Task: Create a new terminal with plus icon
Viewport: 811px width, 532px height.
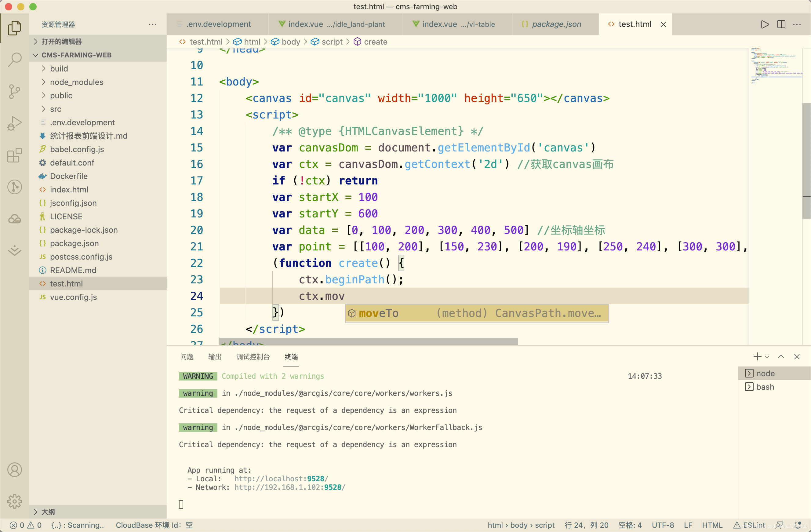Action: pyautogui.click(x=757, y=356)
